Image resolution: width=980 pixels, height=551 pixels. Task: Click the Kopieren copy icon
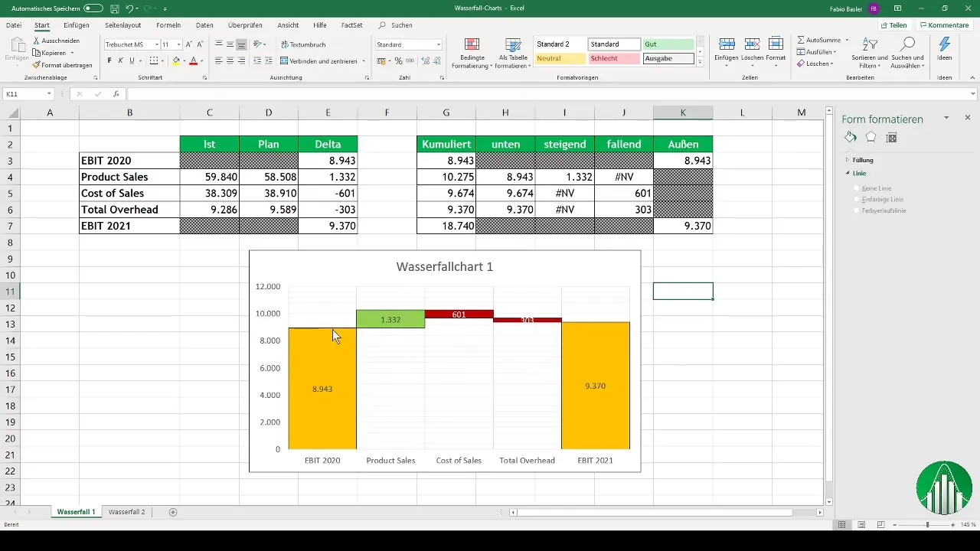(37, 53)
